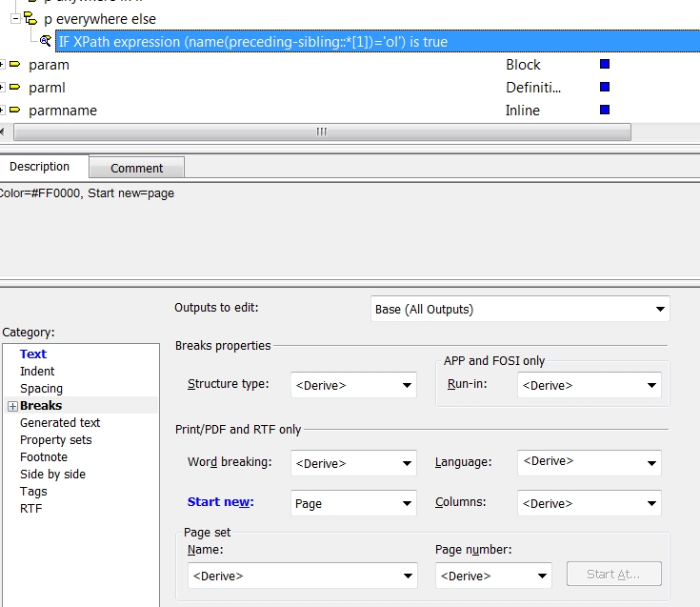This screenshot has width=700, height=607.
Task: Select the parml element row
Action: click(x=47, y=88)
